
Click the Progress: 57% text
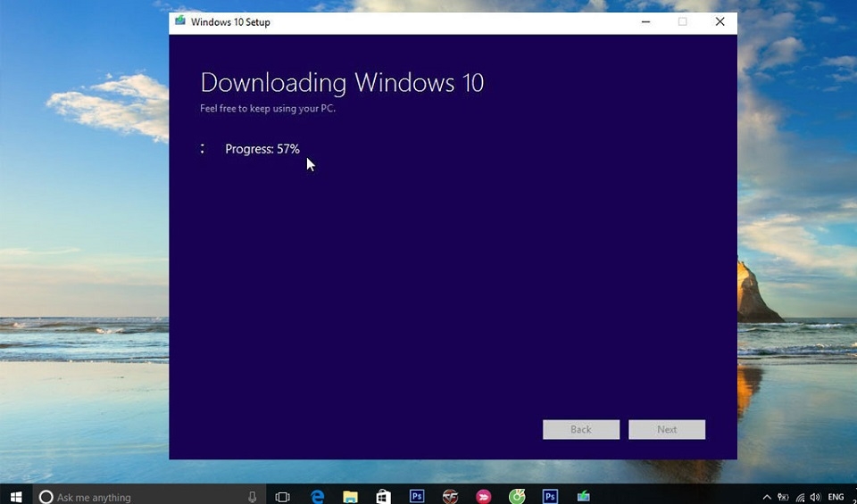262,149
